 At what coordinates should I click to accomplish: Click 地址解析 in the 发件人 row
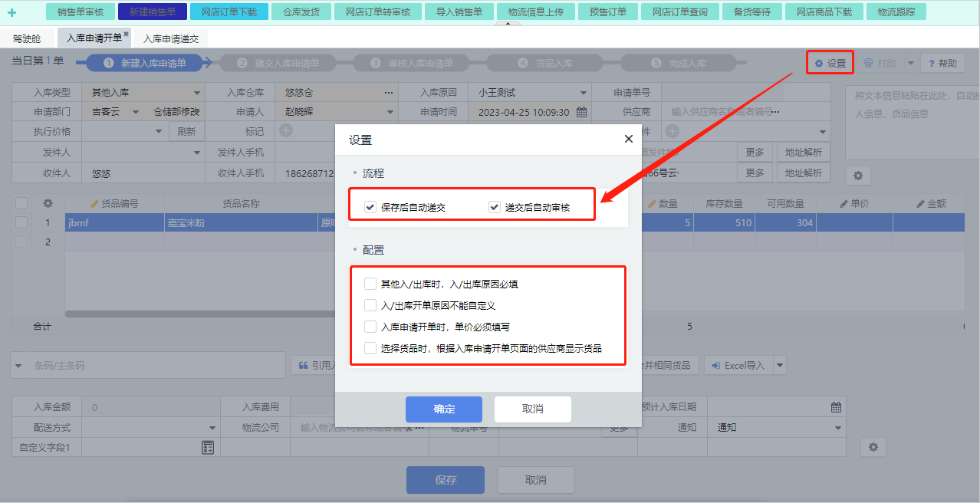tap(804, 152)
